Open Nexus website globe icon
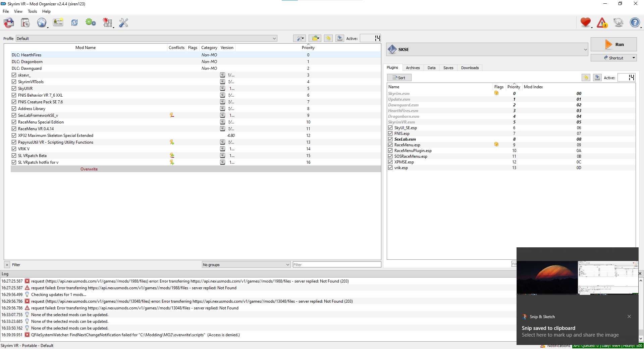 42,23
